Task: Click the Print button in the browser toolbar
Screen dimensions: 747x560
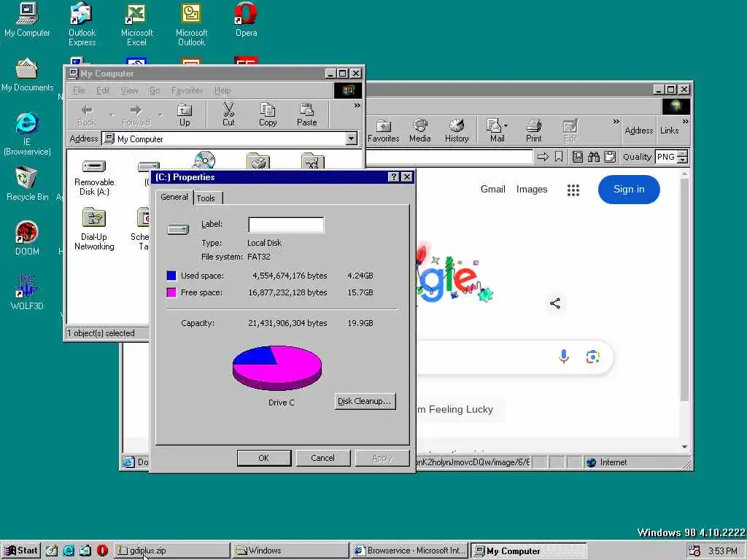Action: (x=533, y=131)
